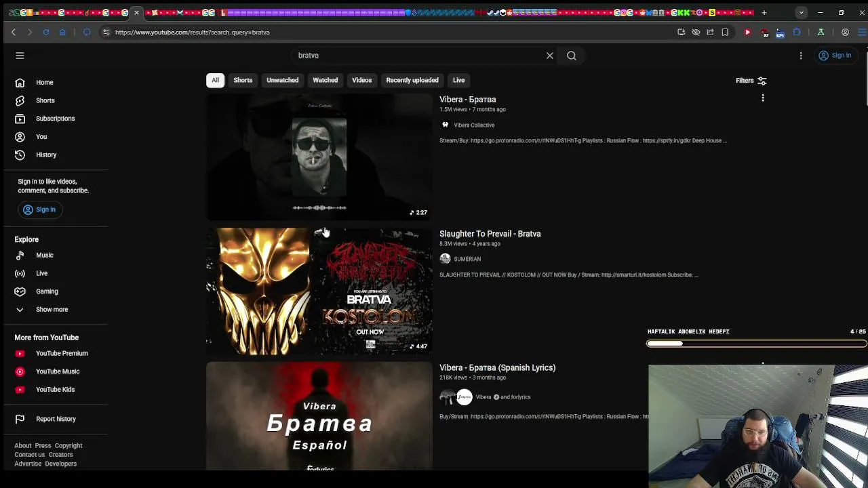Open the Developers footer link
This screenshot has width=868, height=488.
point(60,464)
